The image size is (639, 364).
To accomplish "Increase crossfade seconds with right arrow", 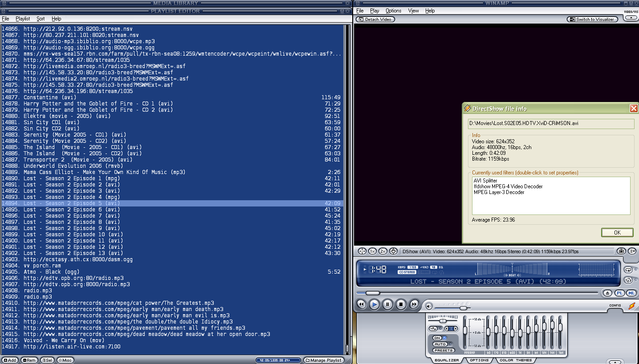I will pyautogui.click(x=456, y=328).
